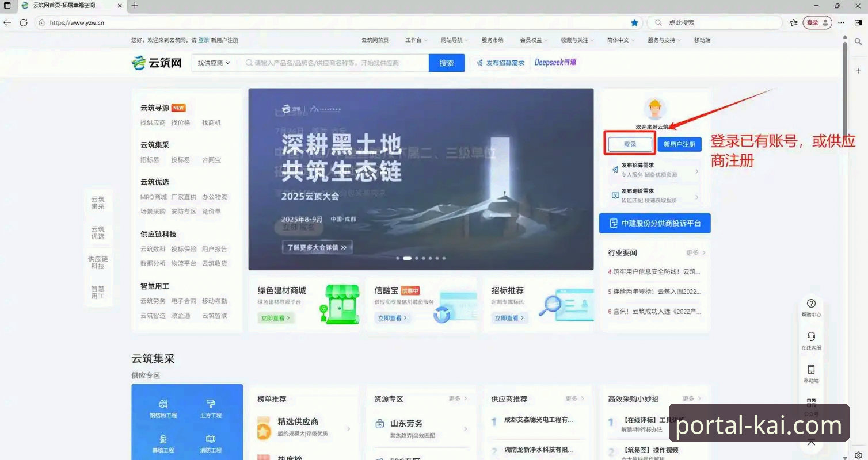The image size is (868, 460).
Task: Open 找价格 under 云筑寻源
Action: (180, 122)
